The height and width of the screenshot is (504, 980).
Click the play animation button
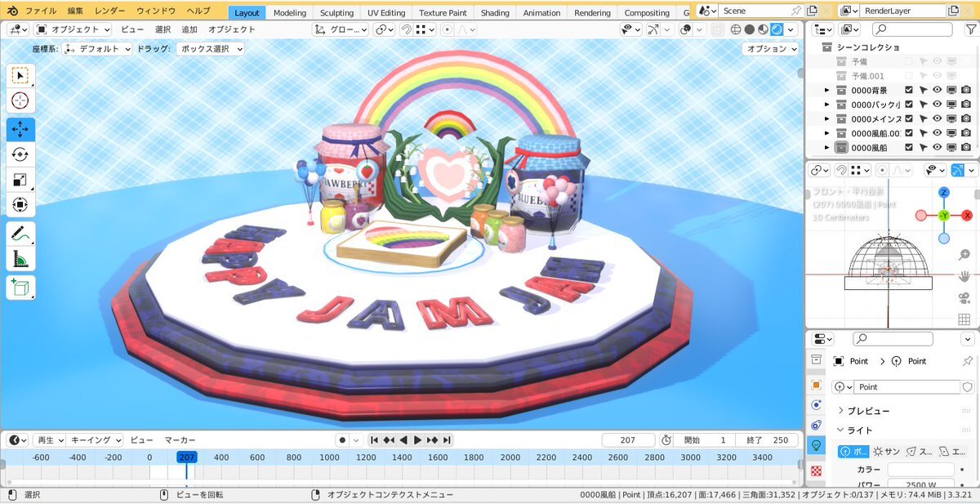pyautogui.click(x=418, y=439)
